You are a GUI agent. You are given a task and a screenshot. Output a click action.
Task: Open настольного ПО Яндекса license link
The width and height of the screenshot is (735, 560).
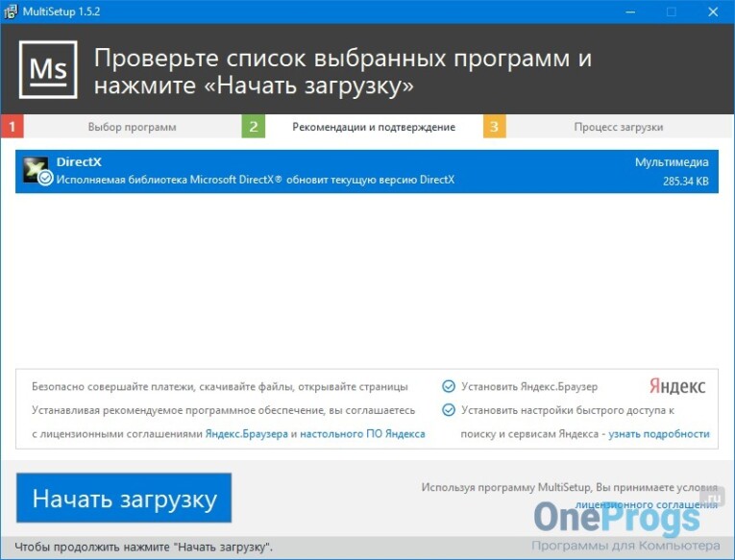click(362, 434)
